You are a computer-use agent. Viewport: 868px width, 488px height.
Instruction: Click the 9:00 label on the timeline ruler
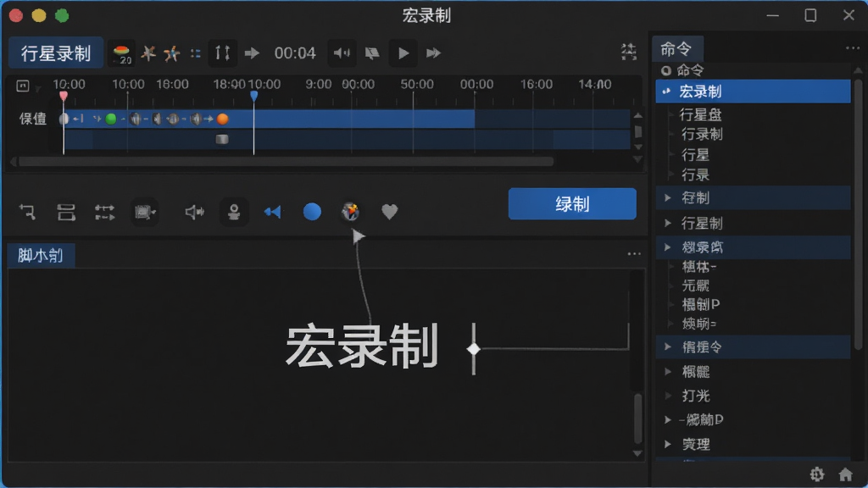pos(319,84)
